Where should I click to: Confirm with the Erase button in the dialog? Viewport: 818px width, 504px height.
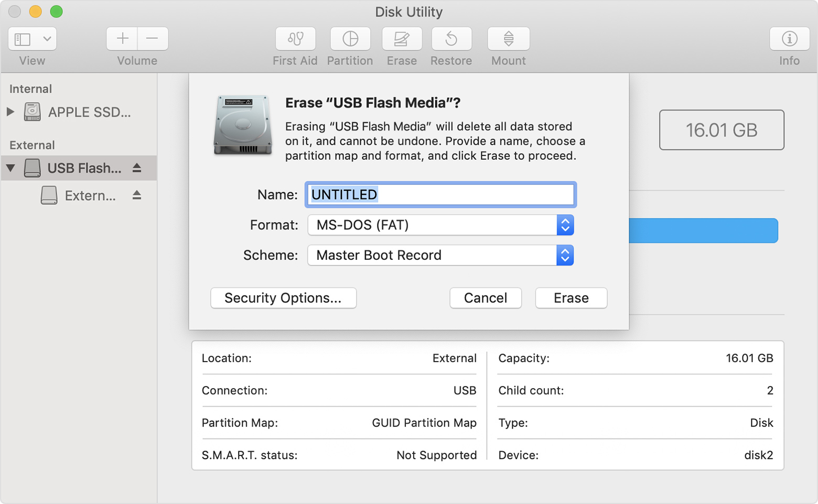tap(571, 298)
